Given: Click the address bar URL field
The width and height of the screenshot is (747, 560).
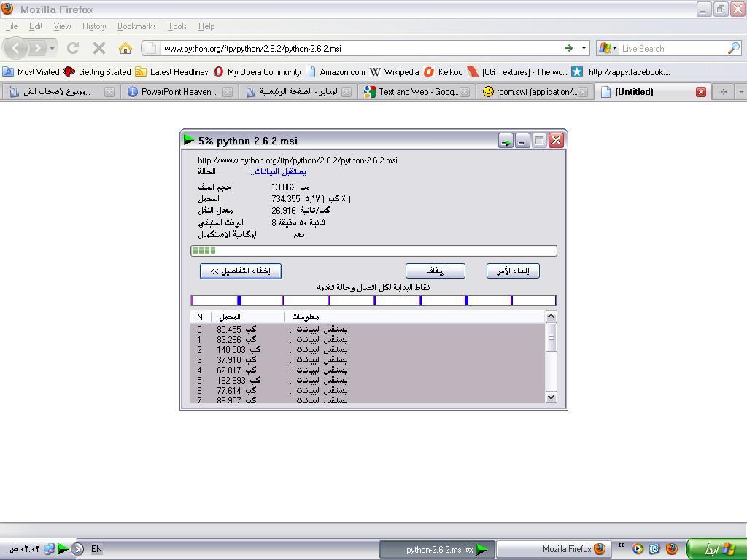Looking at the screenshot, I should (x=362, y=48).
